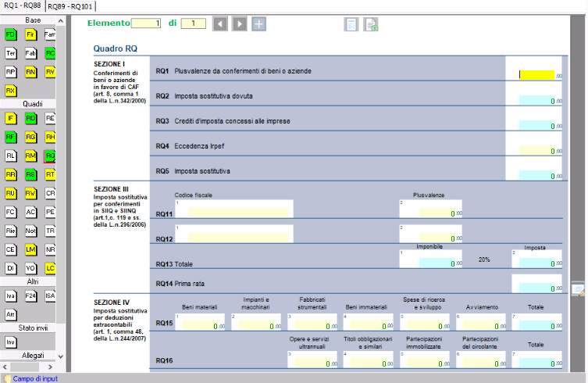This screenshot has height=383, width=588.
Task: Open the F24 icon under Altri
Action: pyautogui.click(x=30, y=296)
